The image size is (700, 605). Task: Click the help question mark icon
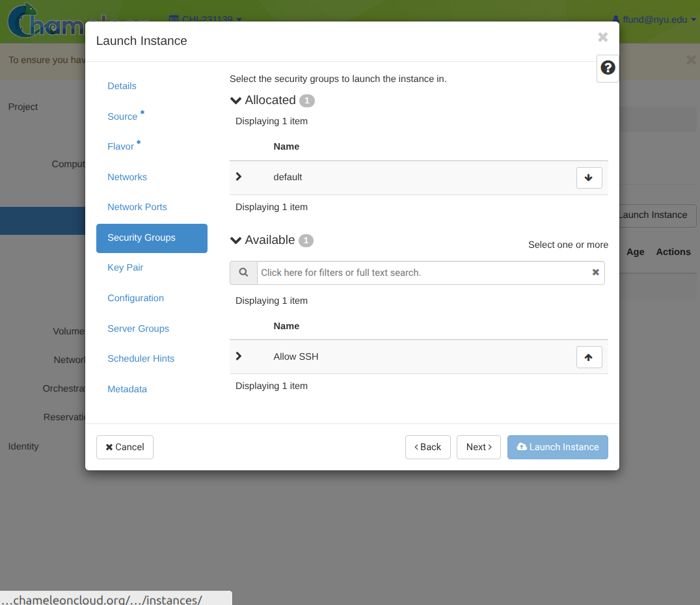click(608, 68)
